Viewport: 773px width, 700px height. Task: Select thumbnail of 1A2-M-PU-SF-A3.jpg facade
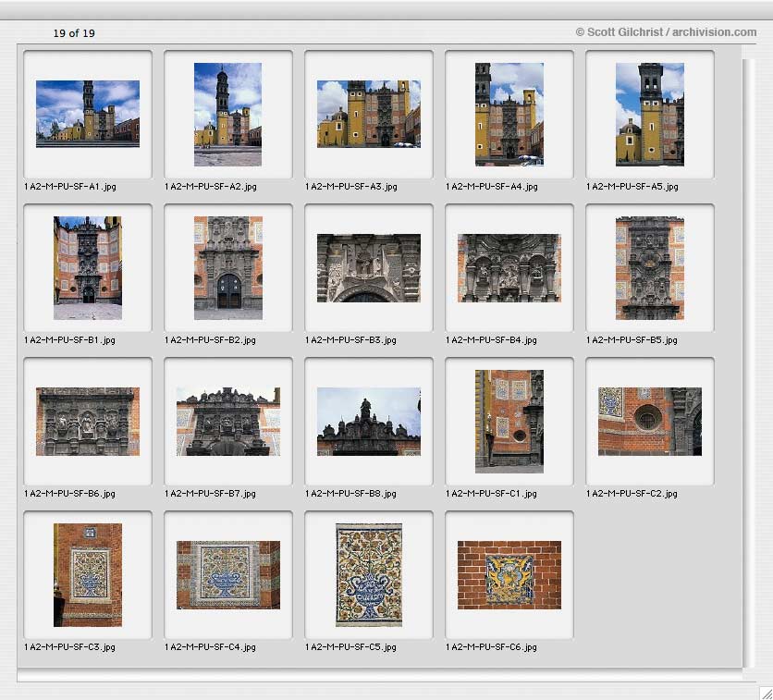[x=369, y=114]
